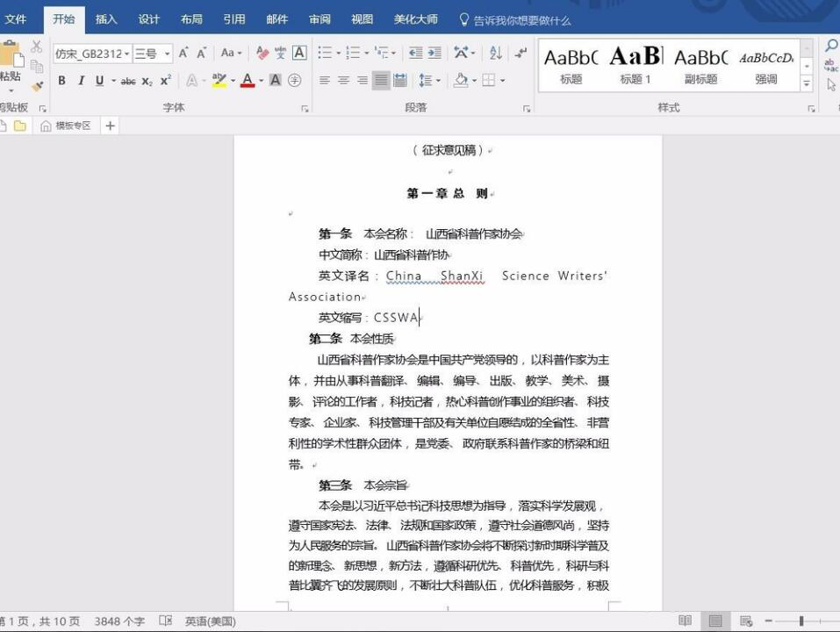840x632 pixels.
Task: Apply the 标题 1 style
Action: (635, 65)
